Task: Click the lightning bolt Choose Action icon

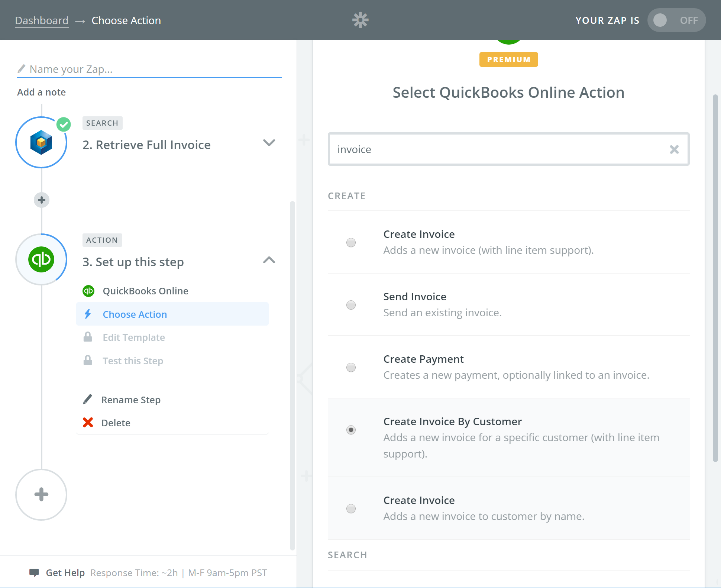Action: [x=88, y=314]
